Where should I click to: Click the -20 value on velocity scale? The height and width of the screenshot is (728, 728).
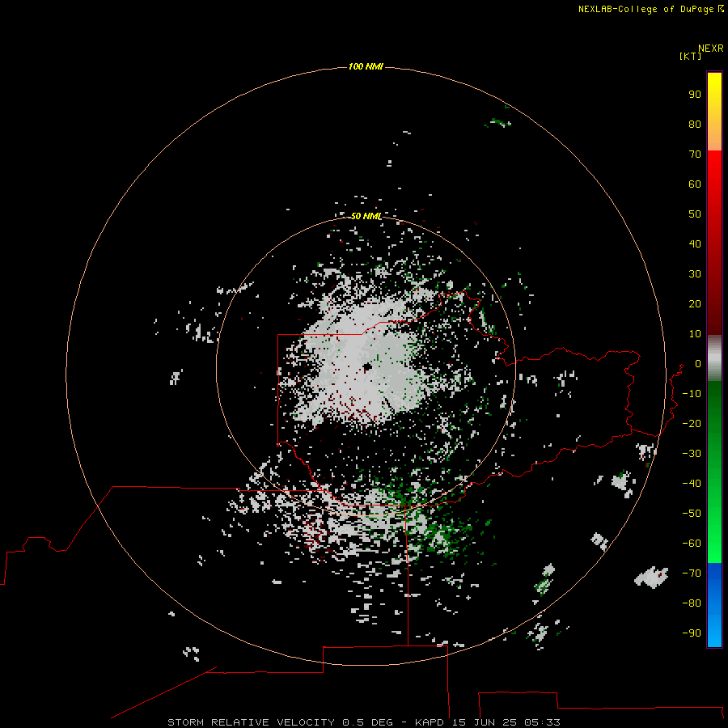pos(692,423)
